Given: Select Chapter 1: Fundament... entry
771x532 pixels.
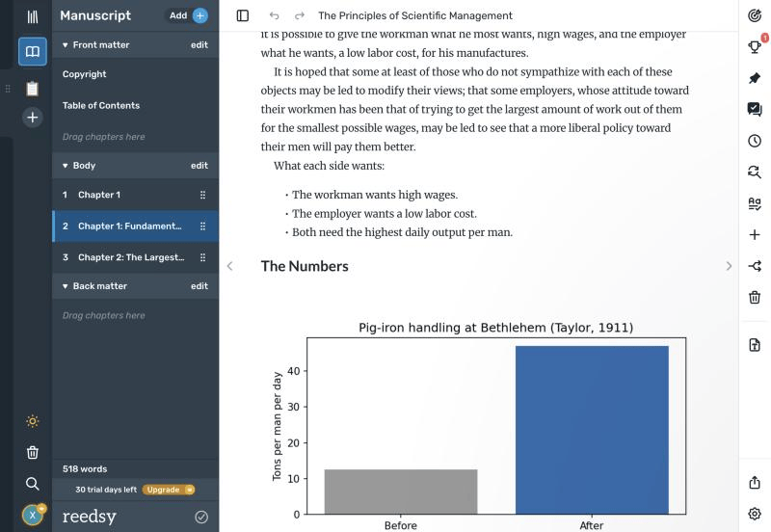Looking at the screenshot, I should click(x=135, y=226).
